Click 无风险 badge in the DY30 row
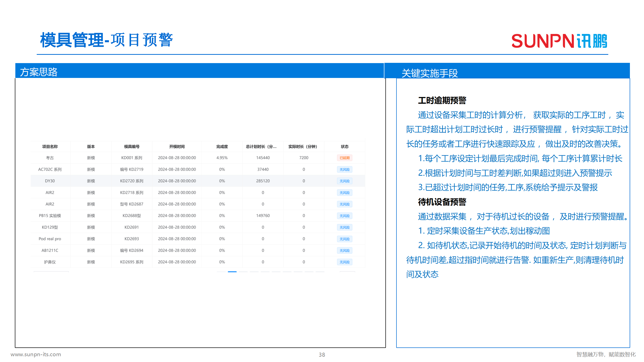The height and width of the screenshot is (362, 644). tap(344, 181)
